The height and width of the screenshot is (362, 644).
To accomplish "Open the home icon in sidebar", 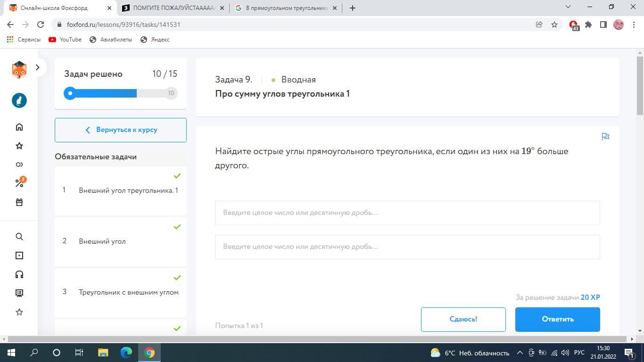I will 19,127.
